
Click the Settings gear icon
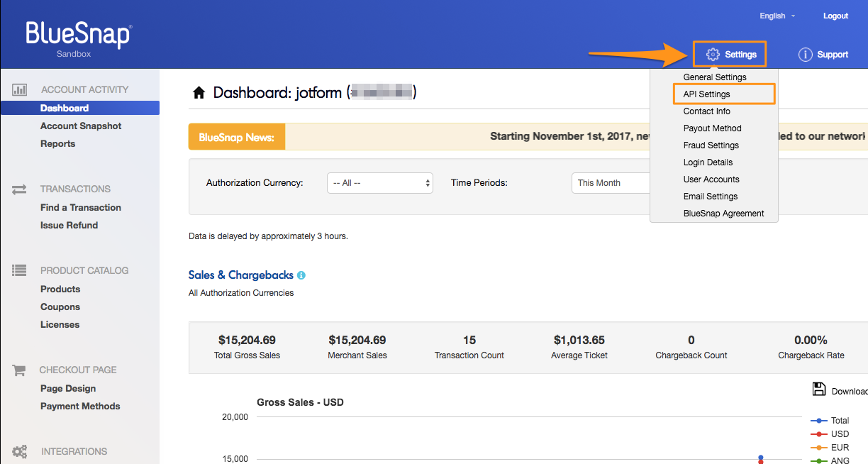pos(713,55)
